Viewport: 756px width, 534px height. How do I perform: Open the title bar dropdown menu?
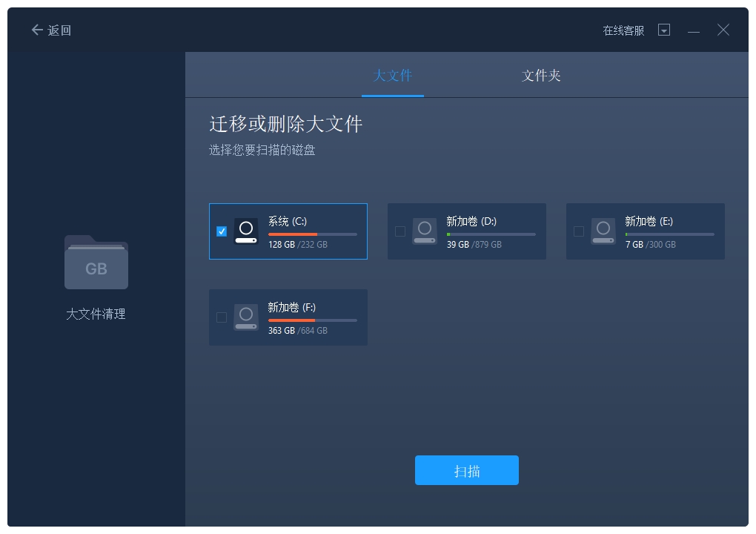click(664, 30)
